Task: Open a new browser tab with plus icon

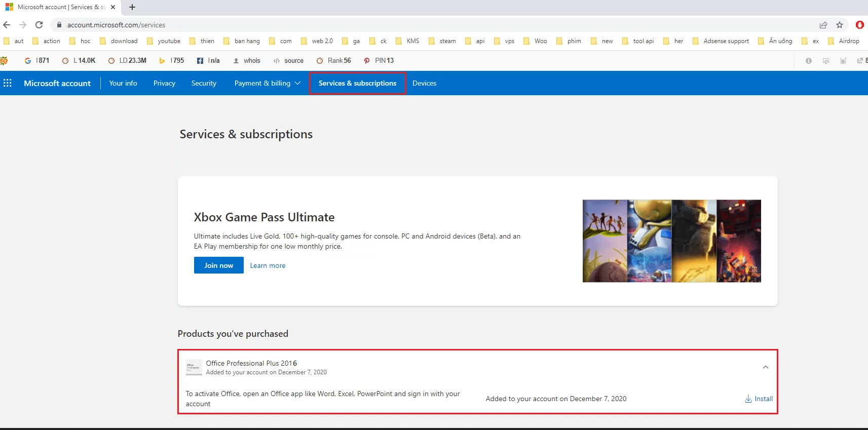Action: point(132,7)
